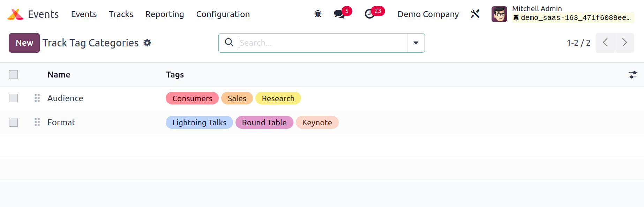Viewport: 644px width, 207px height.
Task: Open the optional columns adjust icon
Action: 633,75
